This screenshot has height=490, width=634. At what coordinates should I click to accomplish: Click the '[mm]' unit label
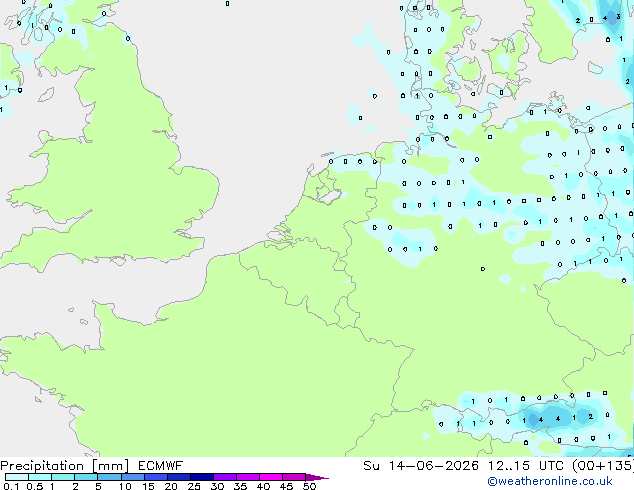coord(111,466)
